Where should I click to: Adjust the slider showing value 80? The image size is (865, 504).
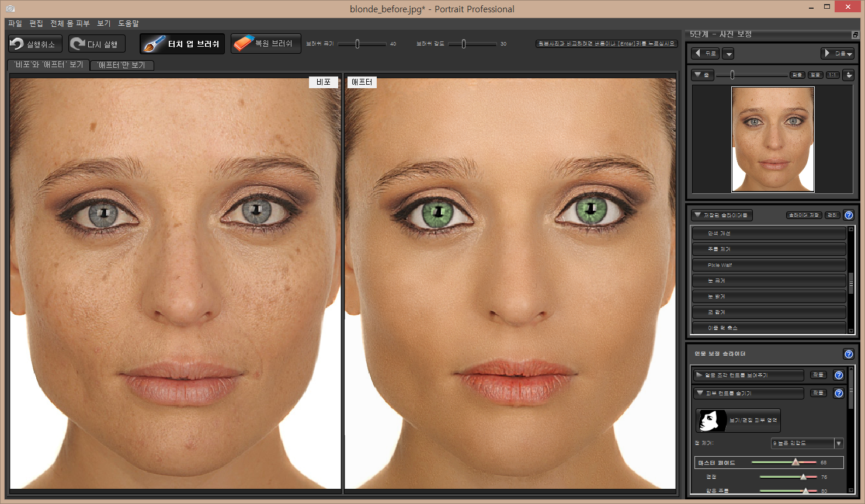click(805, 491)
